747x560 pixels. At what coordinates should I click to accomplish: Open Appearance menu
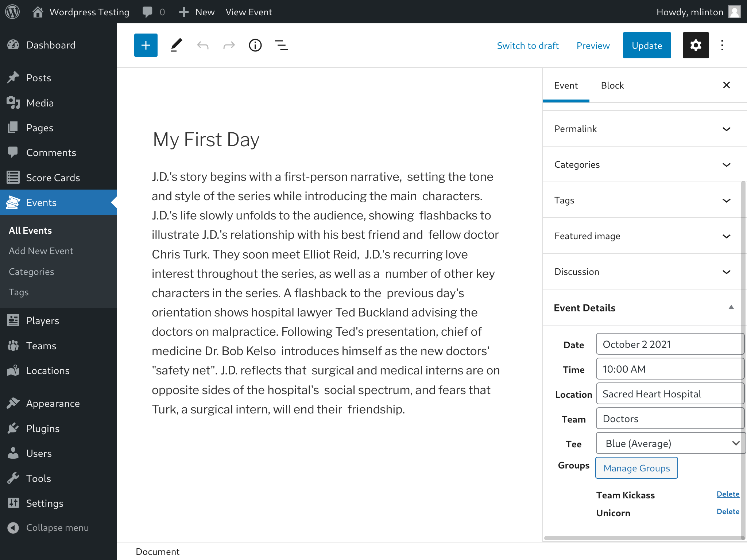[58, 403]
